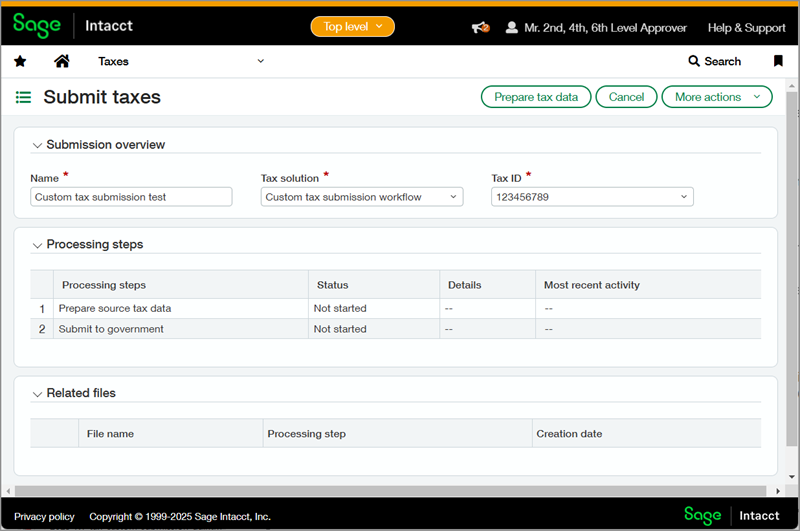Open the Tax ID dropdown
Viewport: 800px width, 531px height.
point(592,197)
